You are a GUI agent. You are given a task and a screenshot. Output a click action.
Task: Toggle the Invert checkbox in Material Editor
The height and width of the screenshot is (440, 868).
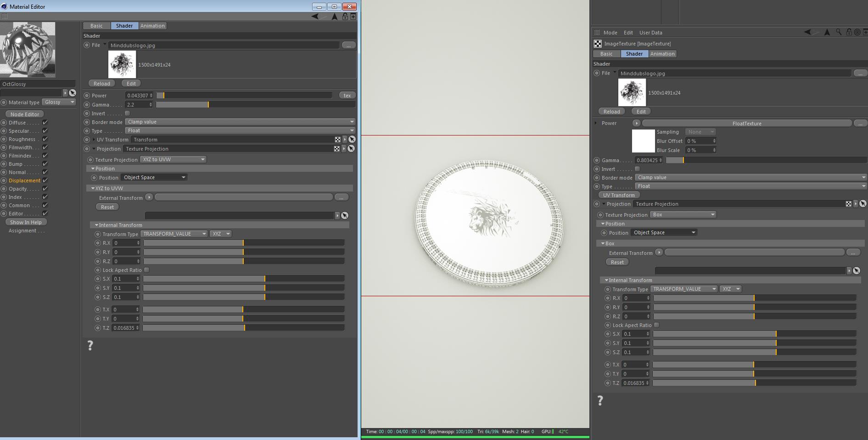[128, 113]
